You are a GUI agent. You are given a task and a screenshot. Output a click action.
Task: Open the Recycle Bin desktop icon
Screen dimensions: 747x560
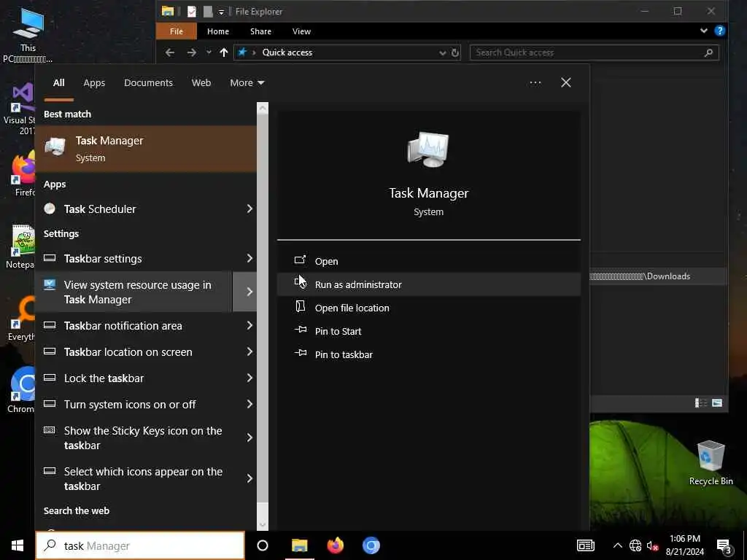[x=711, y=462]
